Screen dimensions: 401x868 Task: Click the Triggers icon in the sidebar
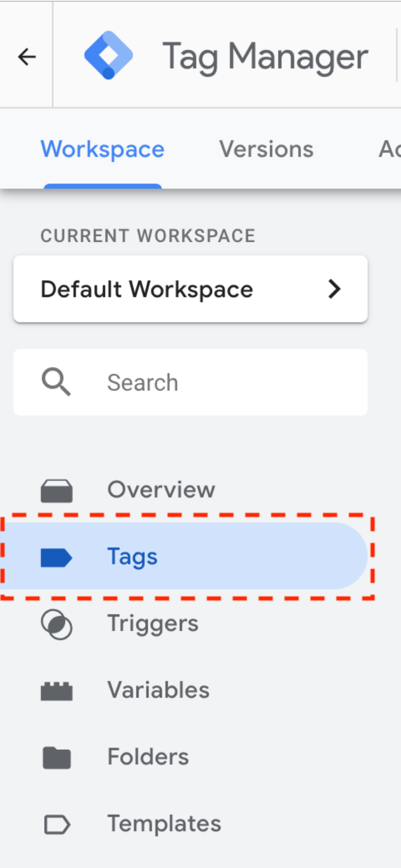tap(56, 624)
